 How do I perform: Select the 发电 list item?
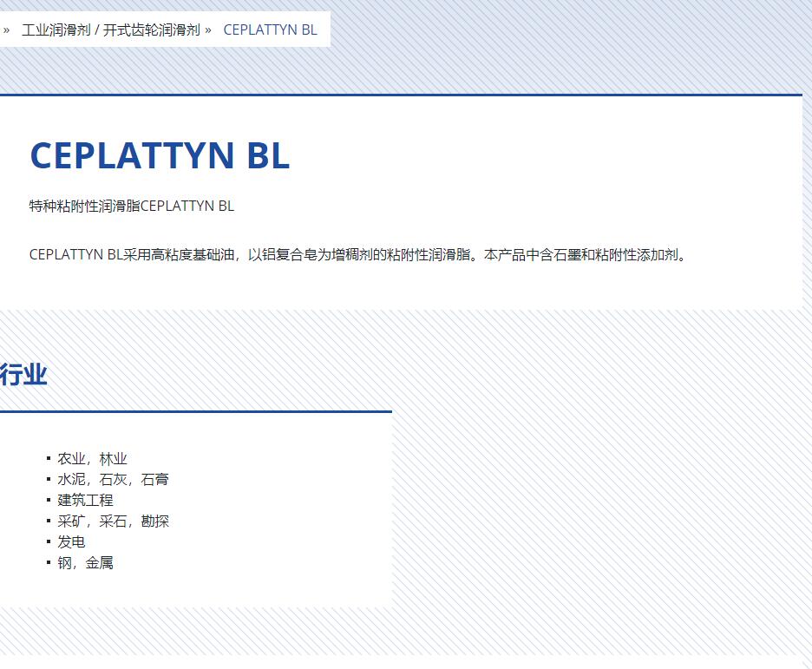pos(71,542)
